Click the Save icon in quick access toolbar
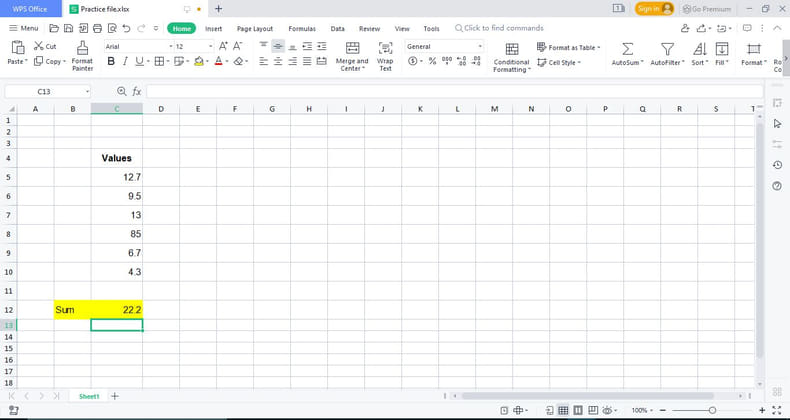The width and height of the screenshot is (790, 420). 69,28
